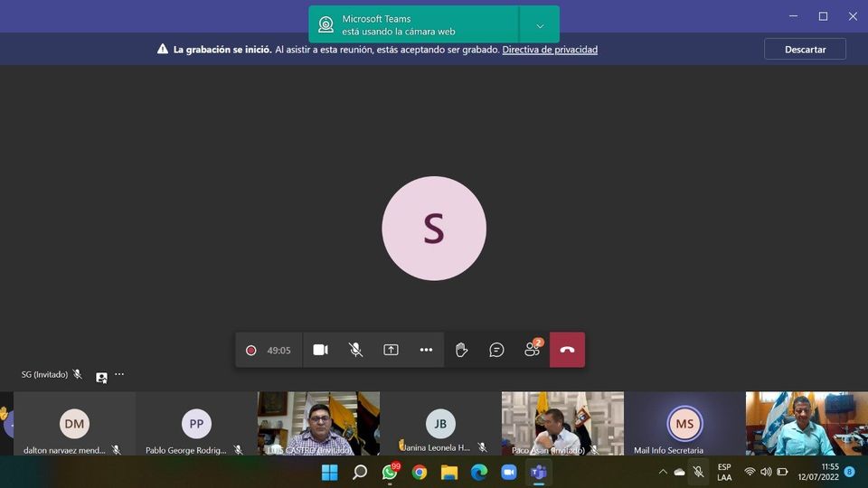Click the Descartar button on the recording banner
Viewport: 868px width, 488px height.
click(805, 49)
